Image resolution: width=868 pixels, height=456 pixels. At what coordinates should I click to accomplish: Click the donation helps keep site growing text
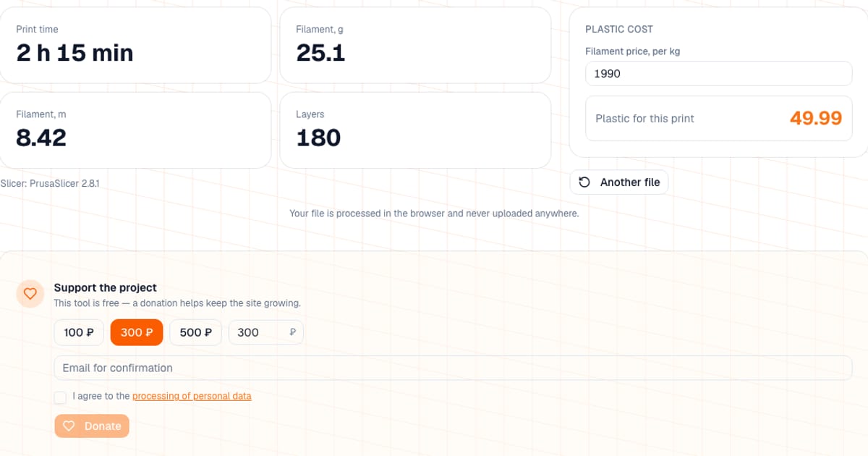(177, 303)
